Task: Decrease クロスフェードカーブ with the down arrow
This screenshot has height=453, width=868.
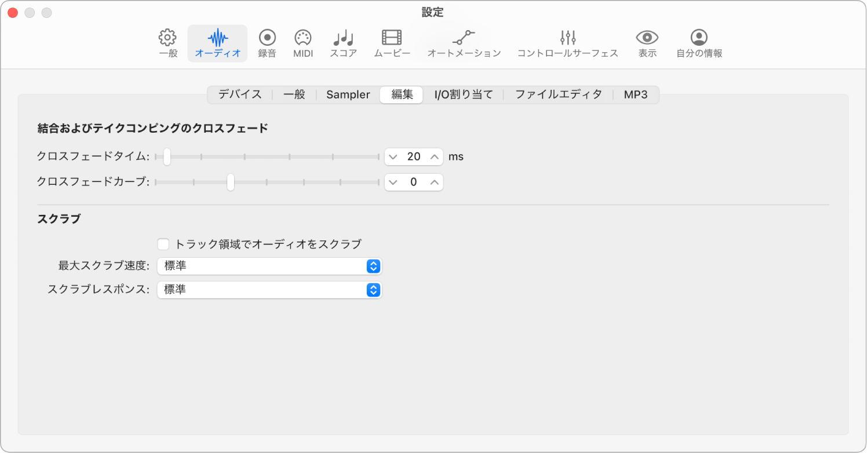Action: (394, 182)
